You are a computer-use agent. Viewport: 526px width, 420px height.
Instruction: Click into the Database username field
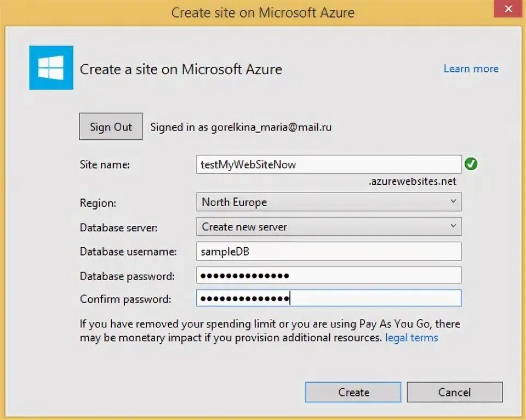tap(329, 251)
